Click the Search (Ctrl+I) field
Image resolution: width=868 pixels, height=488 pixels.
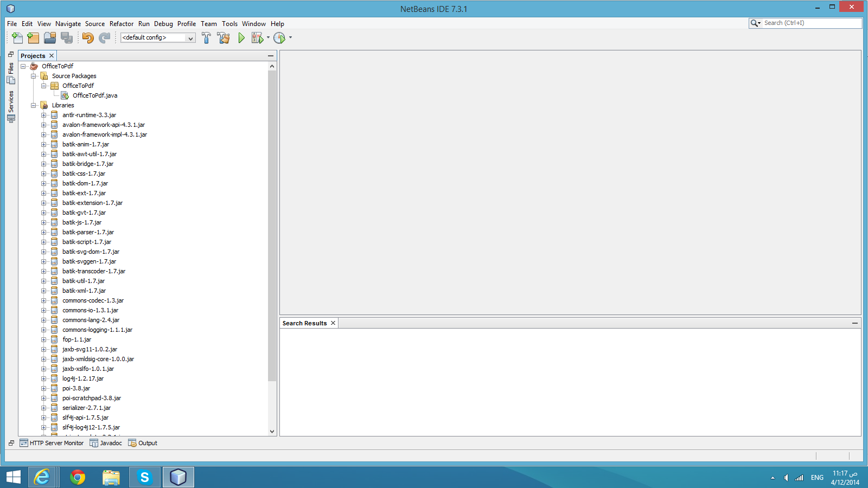coord(811,23)
